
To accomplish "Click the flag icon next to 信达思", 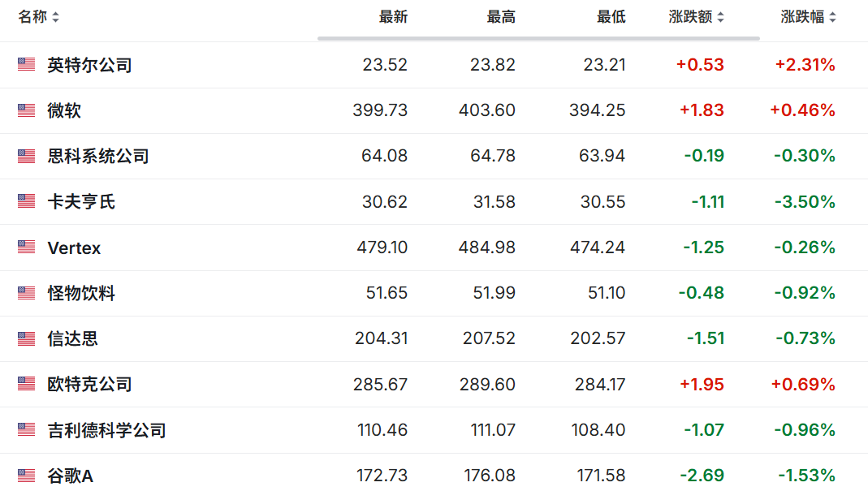I will click(26, 338).
